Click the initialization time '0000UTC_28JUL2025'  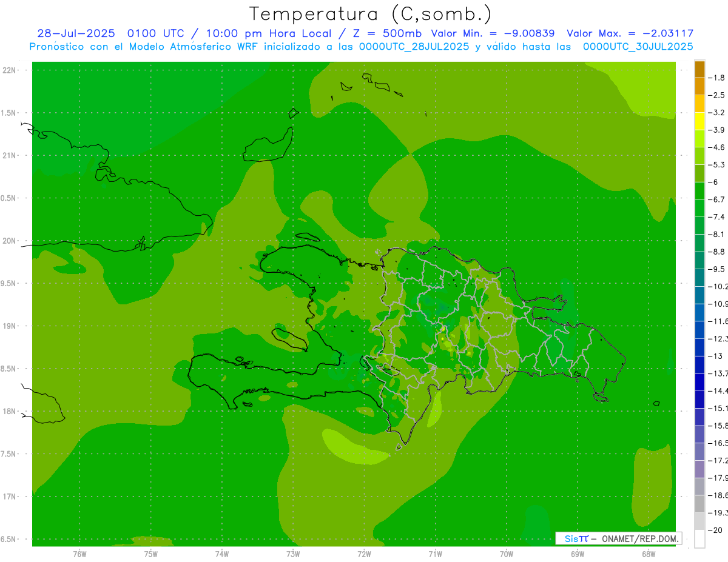(413, 47)
